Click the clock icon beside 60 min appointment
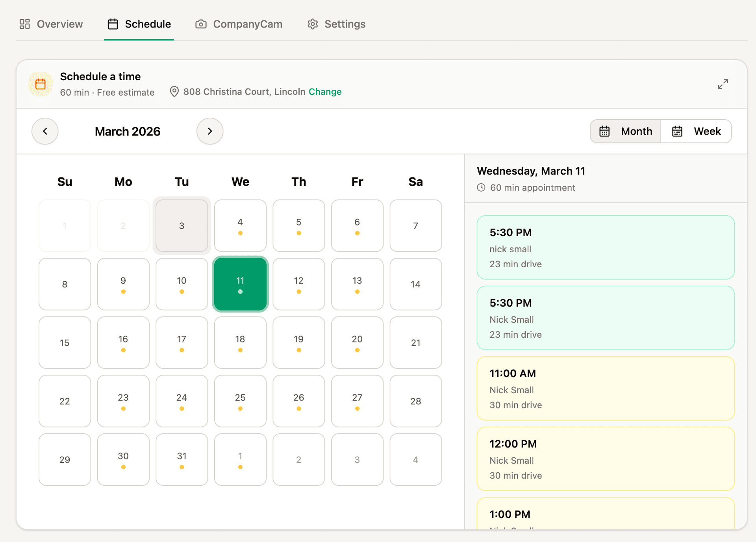Image resolution: width=756 pixels, height=542 pixels. (481, 188)
